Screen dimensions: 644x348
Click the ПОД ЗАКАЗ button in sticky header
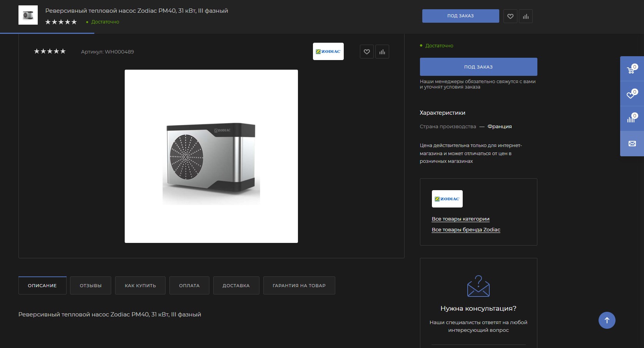[461, 16]
